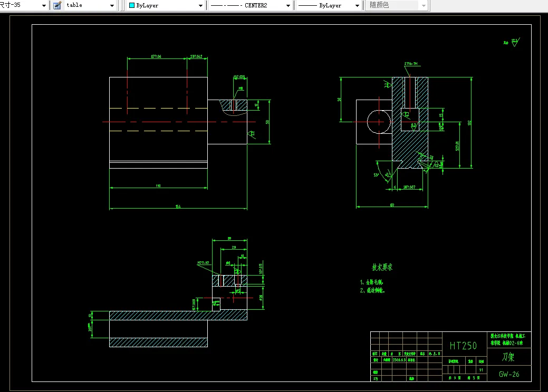Viewport: 548px width, 392px height.
Task: Select the HT250 material text in title block
Action: pyautogui.click(x=463, y=346)
